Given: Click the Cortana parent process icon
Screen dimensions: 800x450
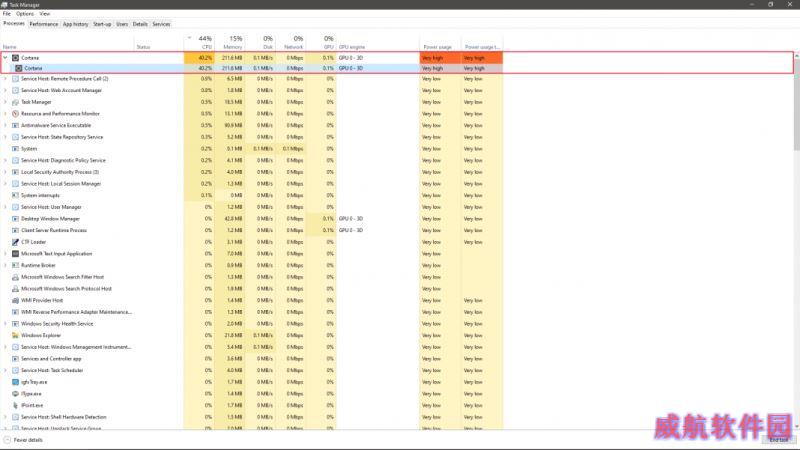Looking at the screenshot, I should tap(15, 58).
